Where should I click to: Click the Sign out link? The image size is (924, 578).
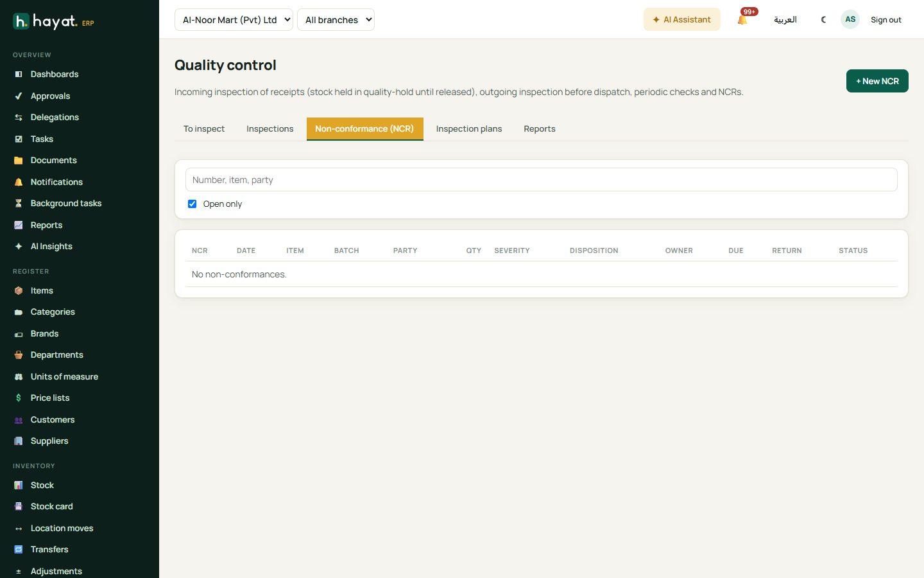[886, 20]
